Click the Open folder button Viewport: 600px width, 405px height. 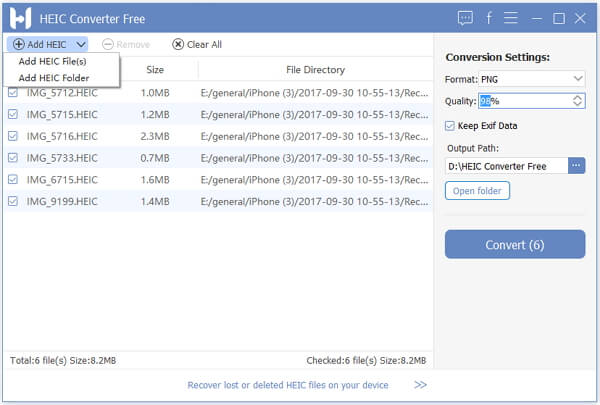tap(477, 191)
